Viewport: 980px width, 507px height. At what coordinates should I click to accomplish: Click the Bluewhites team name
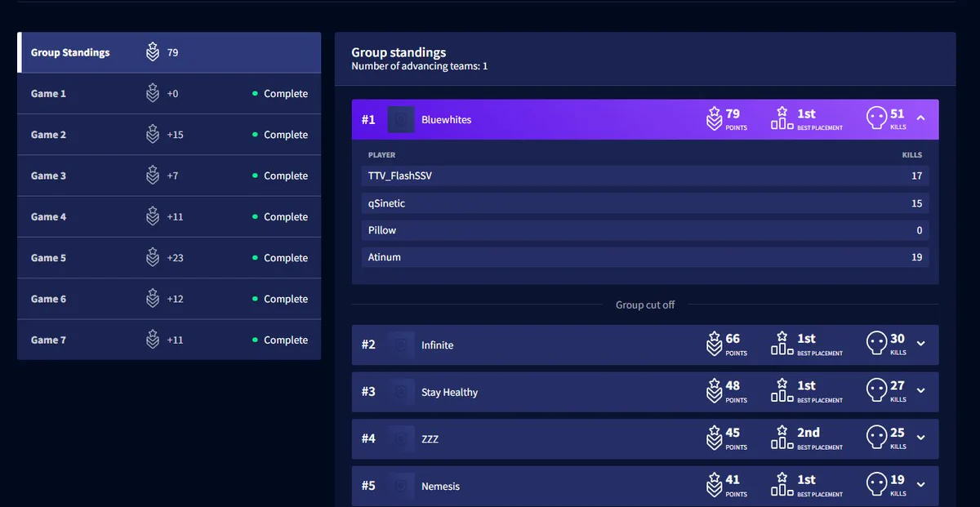[447, 120]
